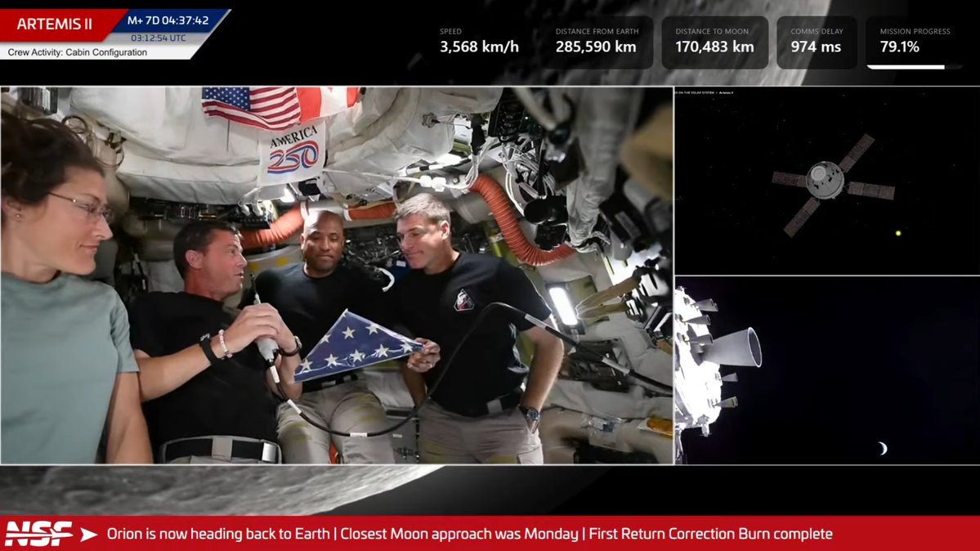Click the MISSION PROGRESS 79.1% value
Screen dimensions: 980x551
(899, 47)
